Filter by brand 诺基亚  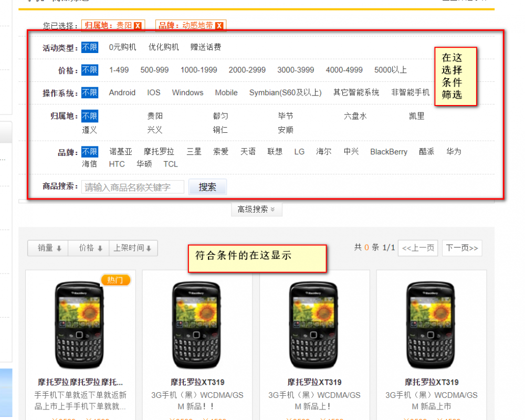(121, 152)
